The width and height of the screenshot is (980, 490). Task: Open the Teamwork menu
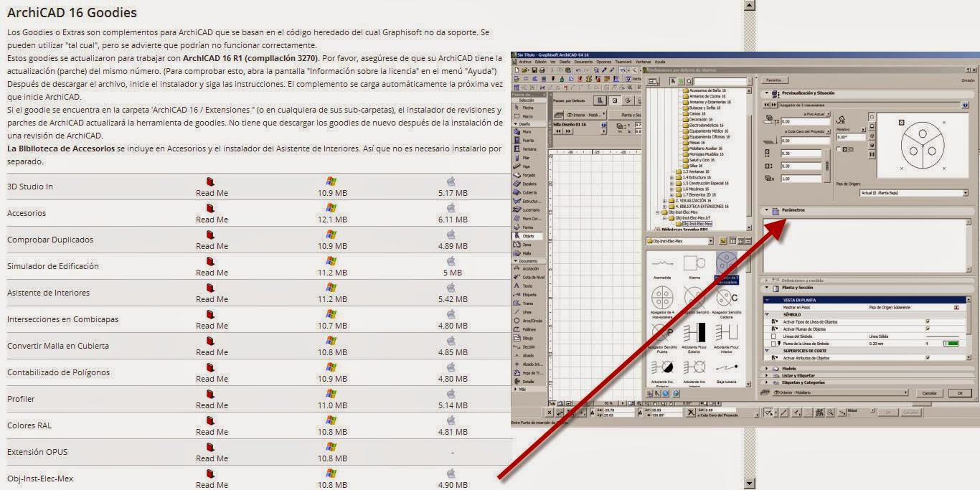point(623,62)
